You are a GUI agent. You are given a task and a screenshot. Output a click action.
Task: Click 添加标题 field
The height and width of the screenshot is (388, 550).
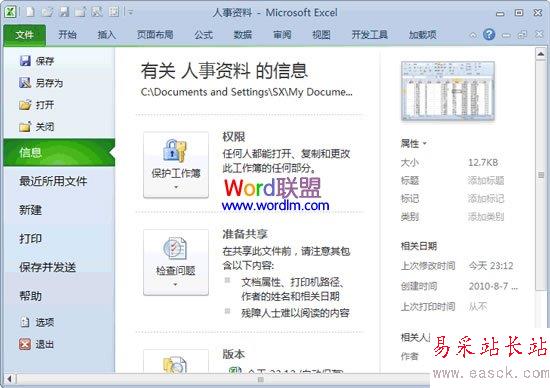(x=486, y=181)
